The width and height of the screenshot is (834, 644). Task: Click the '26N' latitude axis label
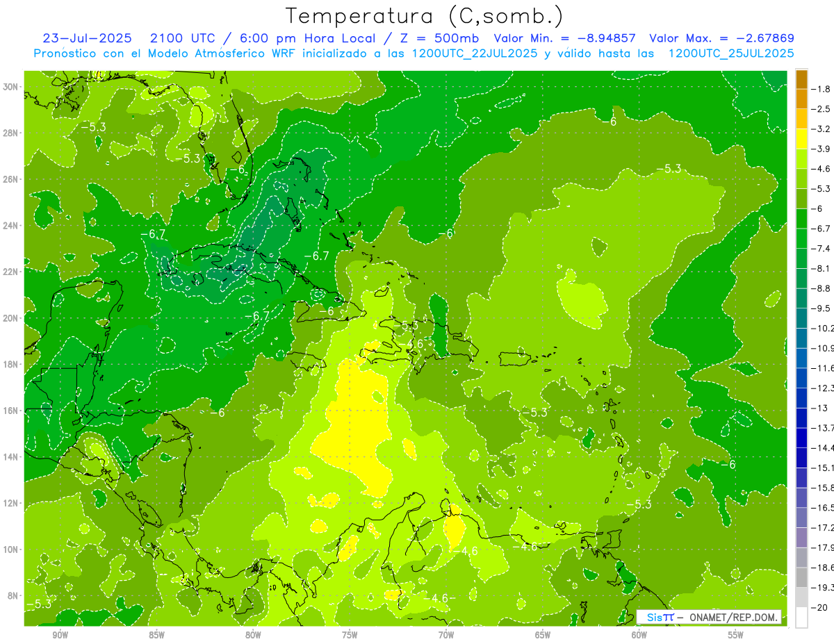(x=12, y=179)
